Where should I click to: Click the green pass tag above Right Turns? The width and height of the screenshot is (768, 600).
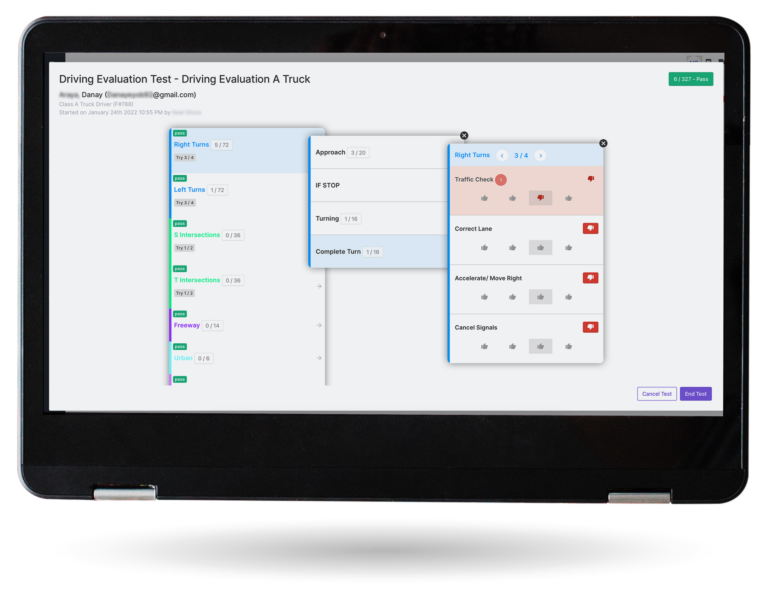[180, 133]
